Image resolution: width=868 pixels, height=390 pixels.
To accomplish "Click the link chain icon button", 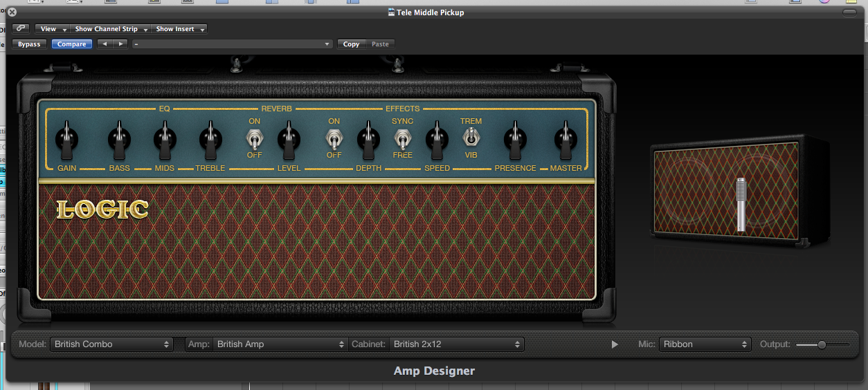I will [21, 29].
